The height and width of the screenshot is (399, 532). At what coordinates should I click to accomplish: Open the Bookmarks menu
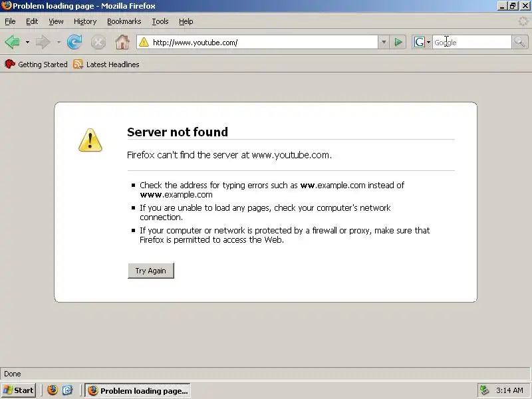(x=124, y=21)
